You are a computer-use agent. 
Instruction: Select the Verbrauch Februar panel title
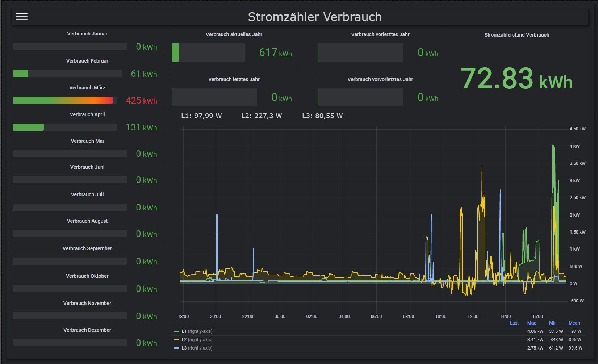87,61
